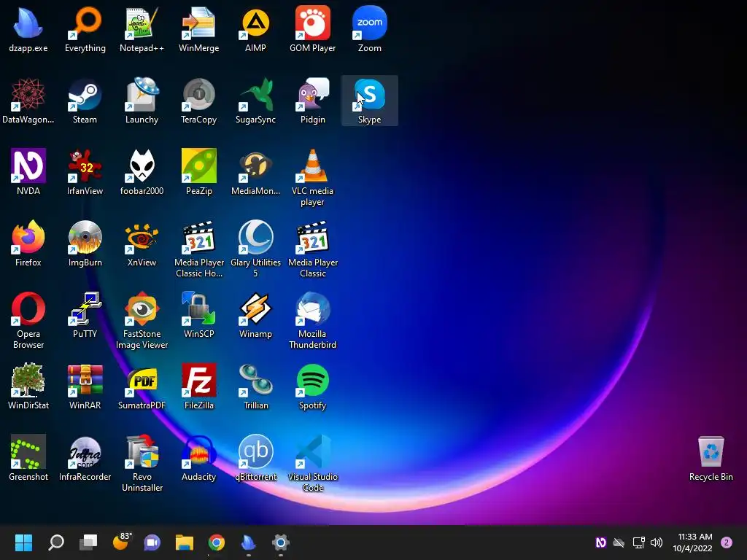Open the Windows Start menu
Image resolution: width=747 pixels, height=560 pixels.
click(x=23, y=542)
